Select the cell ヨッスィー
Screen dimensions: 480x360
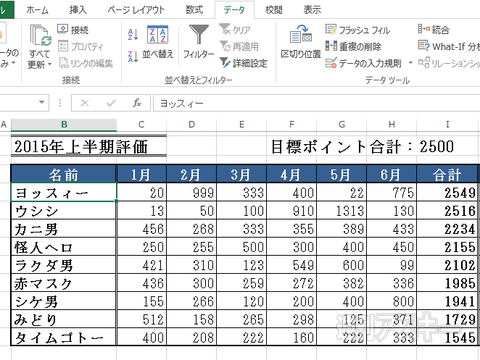coord(64,192)
